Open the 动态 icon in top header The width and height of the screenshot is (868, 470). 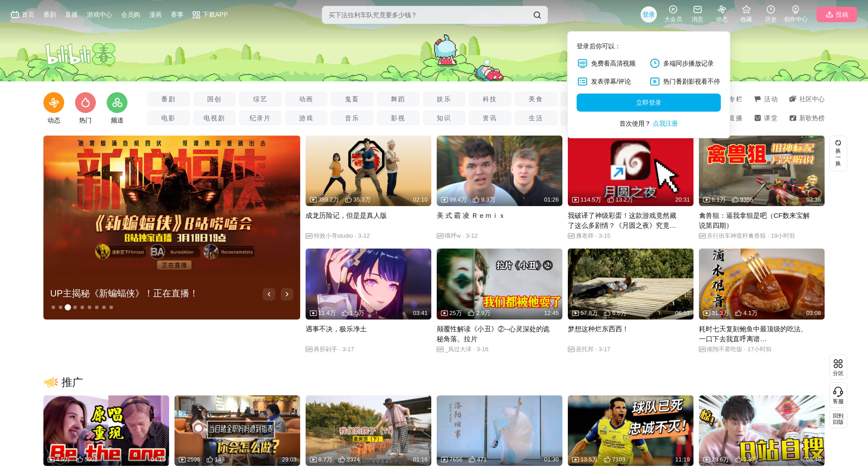click(722, 9)
